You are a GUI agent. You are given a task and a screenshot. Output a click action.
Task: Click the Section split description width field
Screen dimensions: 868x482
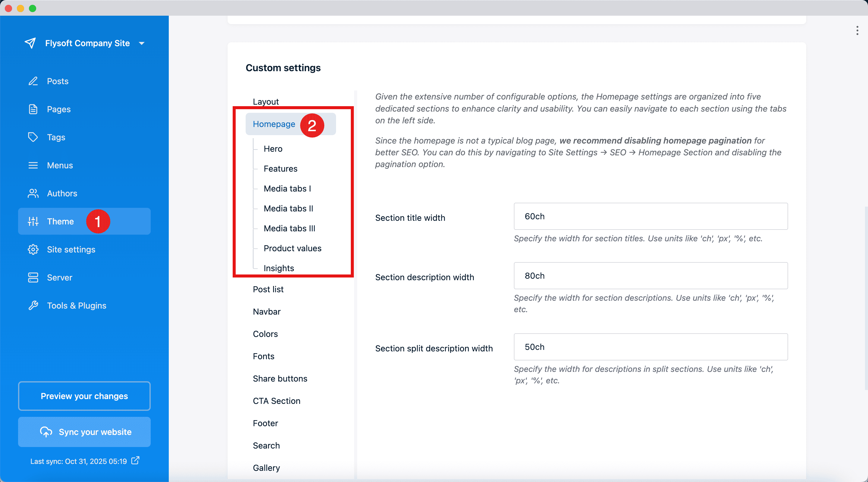click(650, 347)
